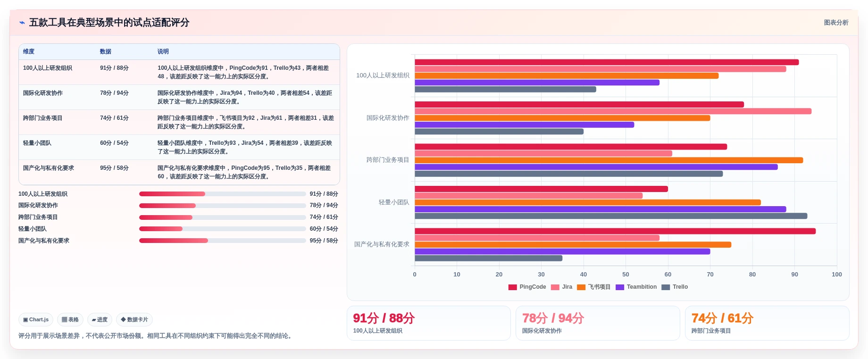Click the 数据卡片 tag chip
Viewport: 868px width, 359px height.
pos(134,319)
